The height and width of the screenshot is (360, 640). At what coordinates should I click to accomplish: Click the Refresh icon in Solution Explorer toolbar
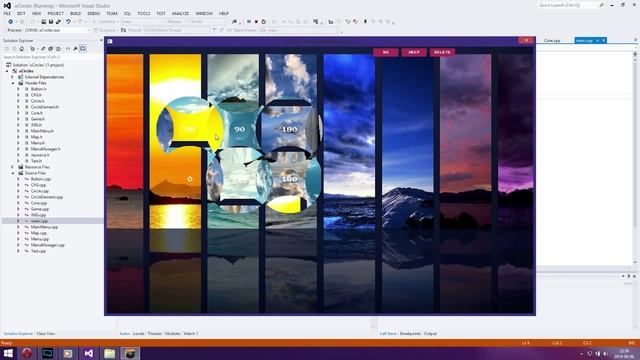tap(43, 49)
